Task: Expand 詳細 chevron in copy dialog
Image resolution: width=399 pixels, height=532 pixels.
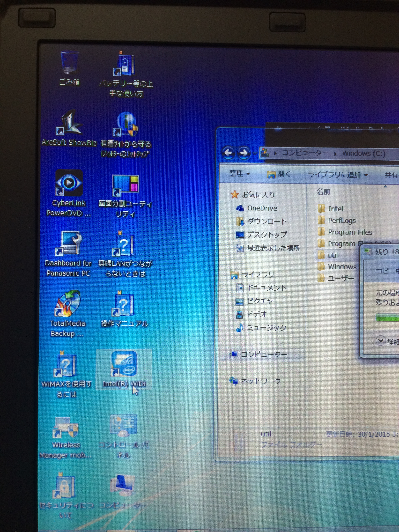Action: point(380,340)
